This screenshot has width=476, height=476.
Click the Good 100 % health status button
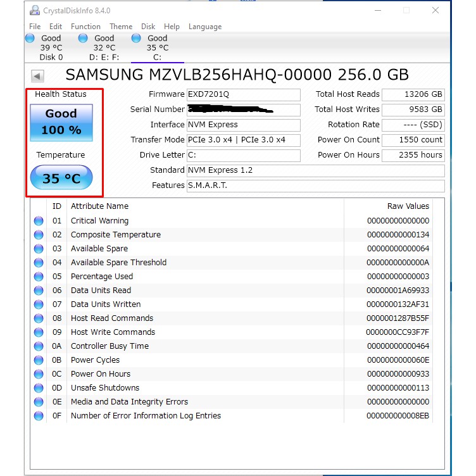coord(61,123)
